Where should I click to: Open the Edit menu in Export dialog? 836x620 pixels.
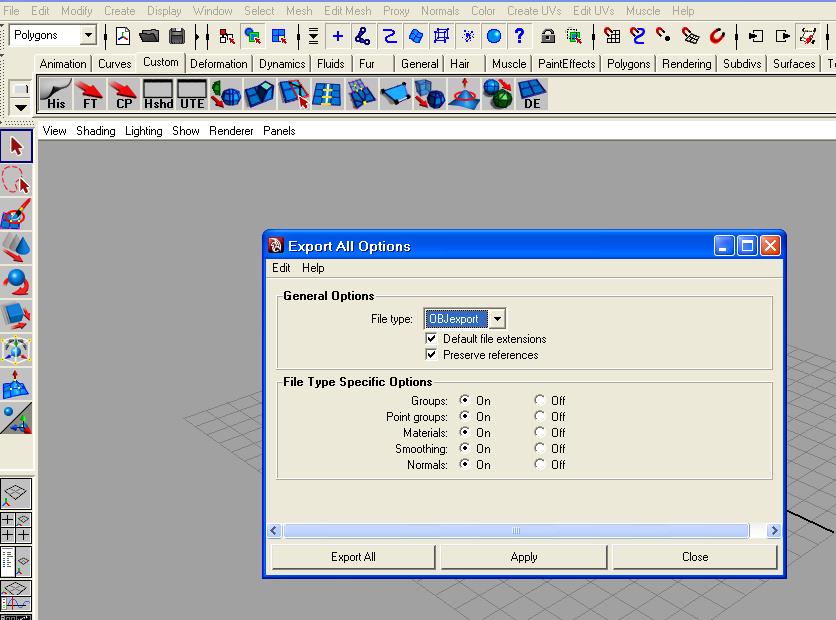pos(281,268)
